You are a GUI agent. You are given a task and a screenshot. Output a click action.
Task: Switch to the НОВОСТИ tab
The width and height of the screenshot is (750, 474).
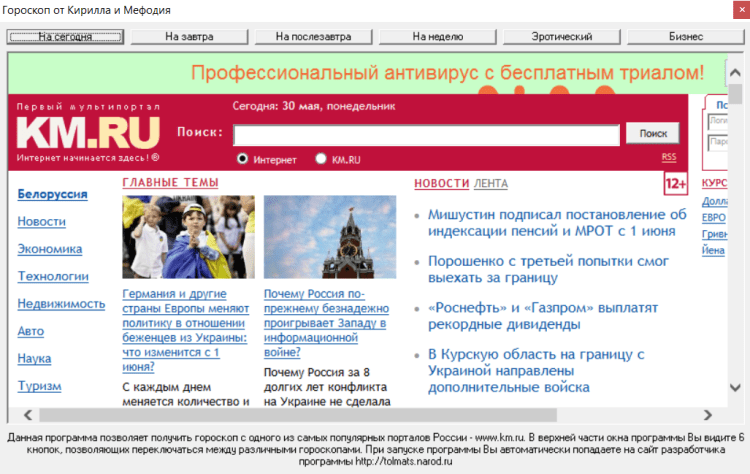[441, 184]
